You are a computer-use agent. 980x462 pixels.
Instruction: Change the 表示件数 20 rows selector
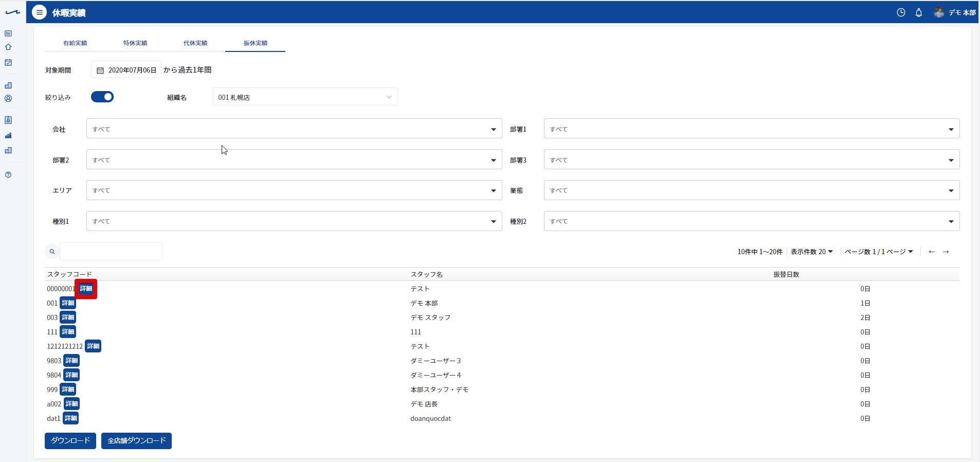(812, 252)
